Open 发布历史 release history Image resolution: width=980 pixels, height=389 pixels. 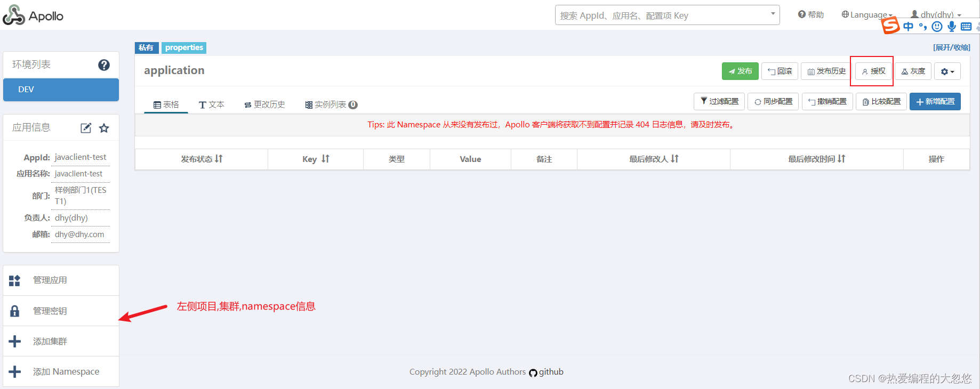coord(826,71)
